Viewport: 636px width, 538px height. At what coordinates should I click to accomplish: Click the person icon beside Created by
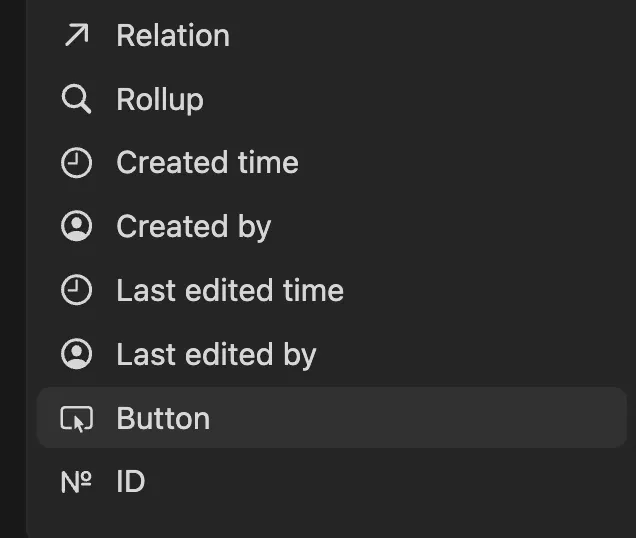[76, 227]
